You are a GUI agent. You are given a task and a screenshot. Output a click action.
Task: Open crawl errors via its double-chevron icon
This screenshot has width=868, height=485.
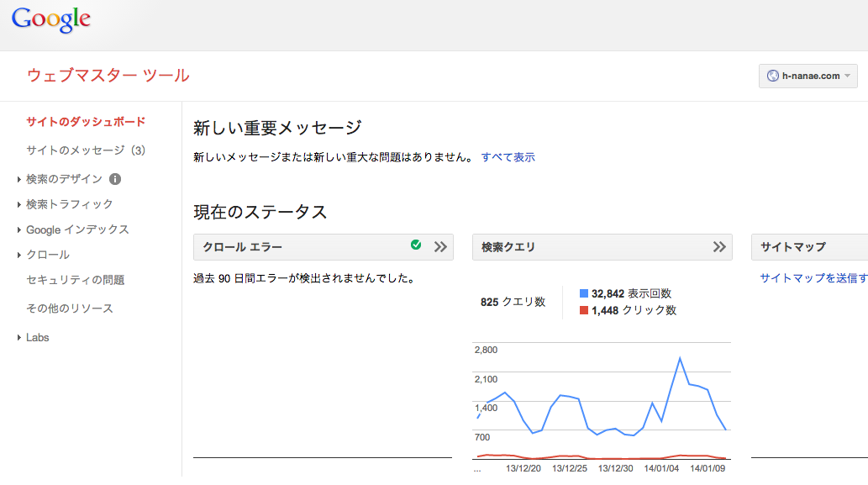tap(440, 247)
